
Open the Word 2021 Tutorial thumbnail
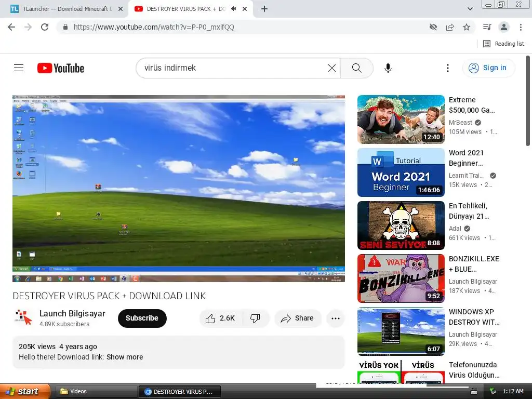[x=401, y=172]
